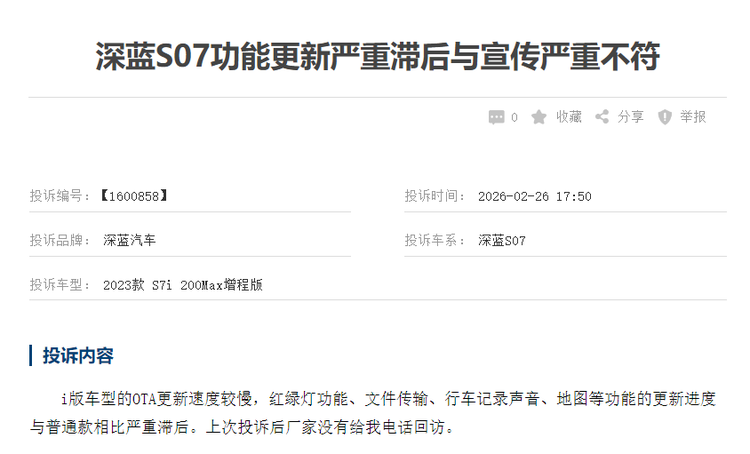
Task: Click the comment count 0
Action: coord(514,117)
